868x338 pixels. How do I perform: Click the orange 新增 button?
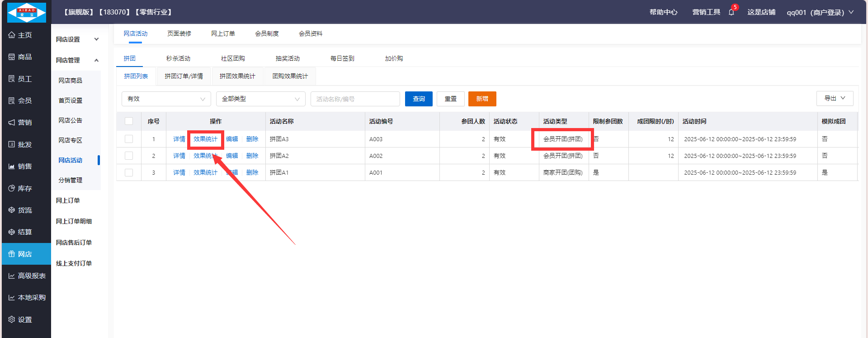482,99
